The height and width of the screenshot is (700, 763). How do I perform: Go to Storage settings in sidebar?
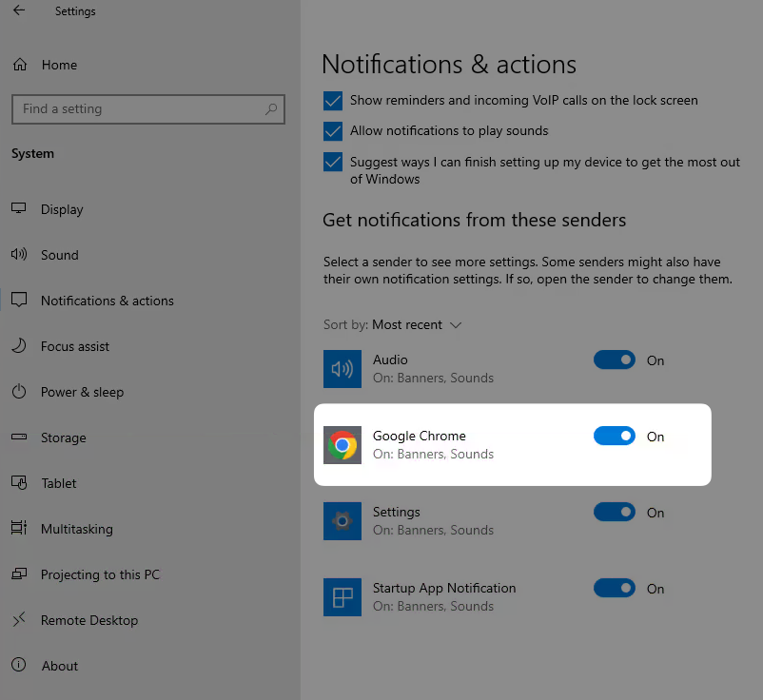pyautogui.click(x=63, y=437)
